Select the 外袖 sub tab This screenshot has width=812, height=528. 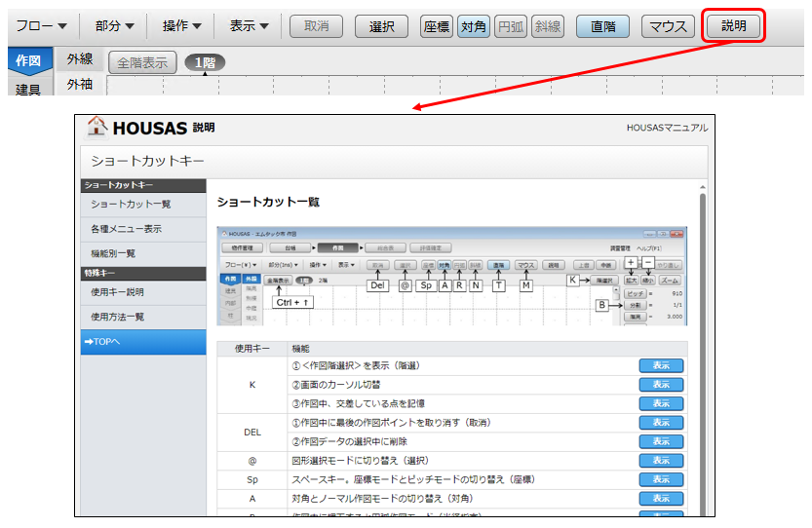[x=80, y=84]
